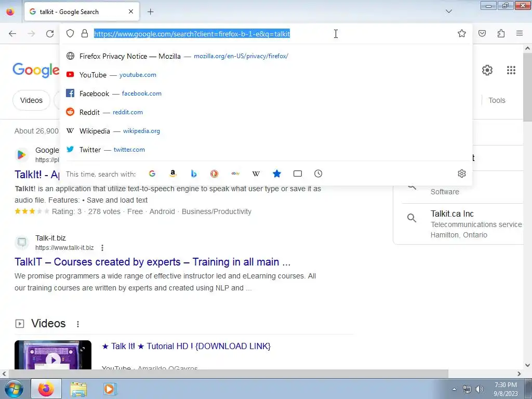
Task: Search in open Tabs icon
Action: point(298,174)
